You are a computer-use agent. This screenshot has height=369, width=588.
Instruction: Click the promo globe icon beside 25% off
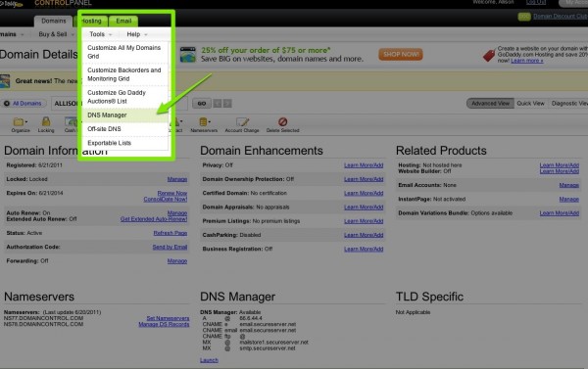(188, 55)
